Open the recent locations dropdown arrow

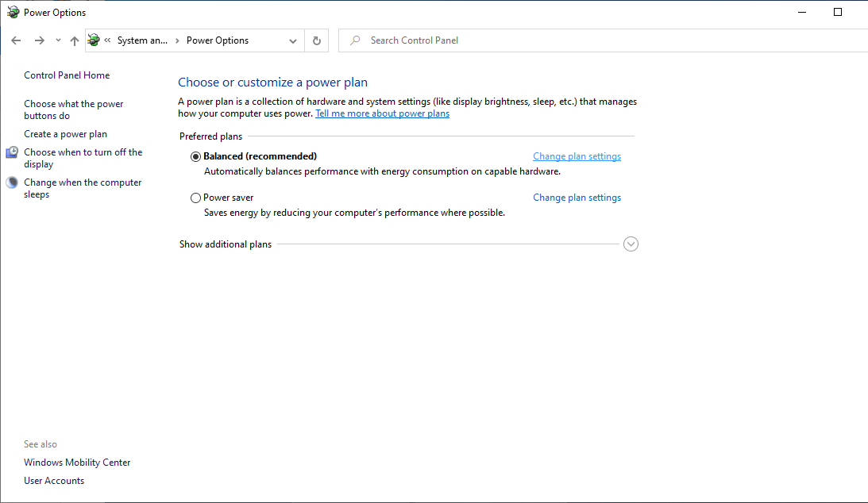pos(58,40)
